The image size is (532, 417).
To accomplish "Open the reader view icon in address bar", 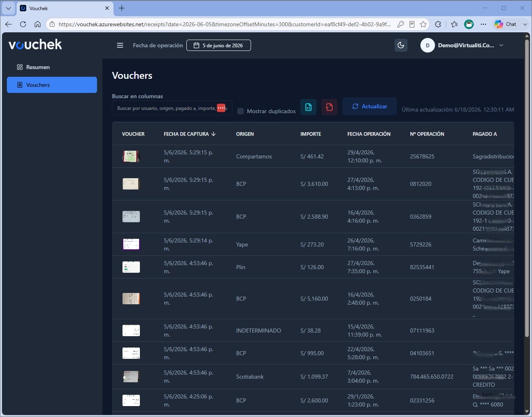I will pyautogui.click(x=412, y=24).
